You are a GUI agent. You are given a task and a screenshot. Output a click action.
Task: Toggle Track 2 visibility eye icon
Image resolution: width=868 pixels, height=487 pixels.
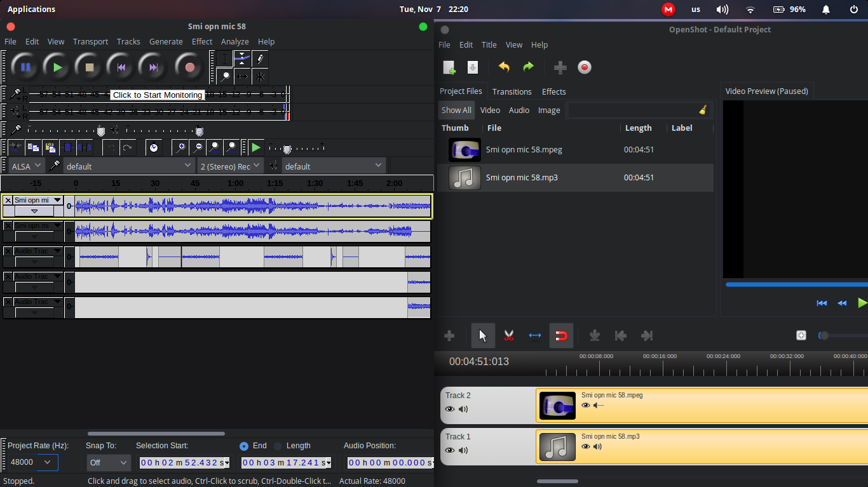click(450, 409)
